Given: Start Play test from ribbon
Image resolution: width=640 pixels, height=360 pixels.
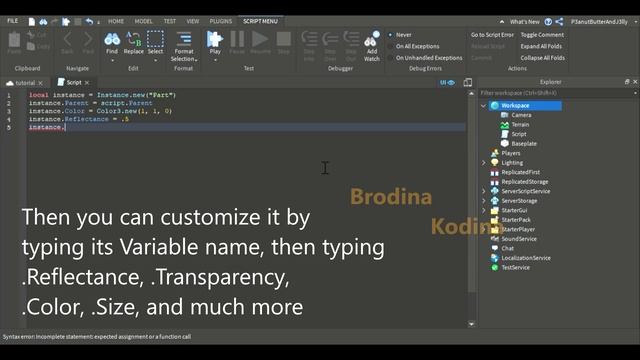Looking at the screenshot, I should (x=215, y=39).
